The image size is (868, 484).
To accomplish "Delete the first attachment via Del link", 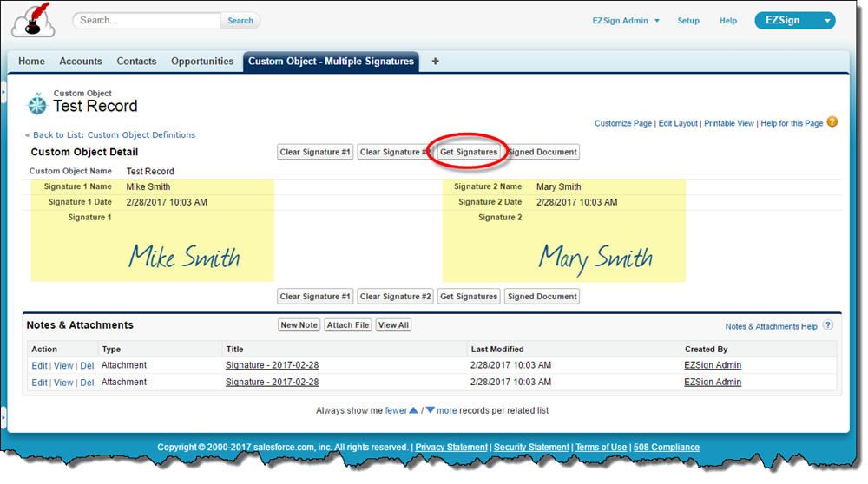I will [87, 366].
